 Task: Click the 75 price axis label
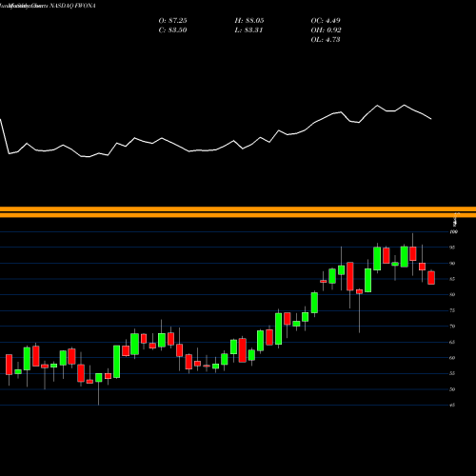[x=453, y=310]
